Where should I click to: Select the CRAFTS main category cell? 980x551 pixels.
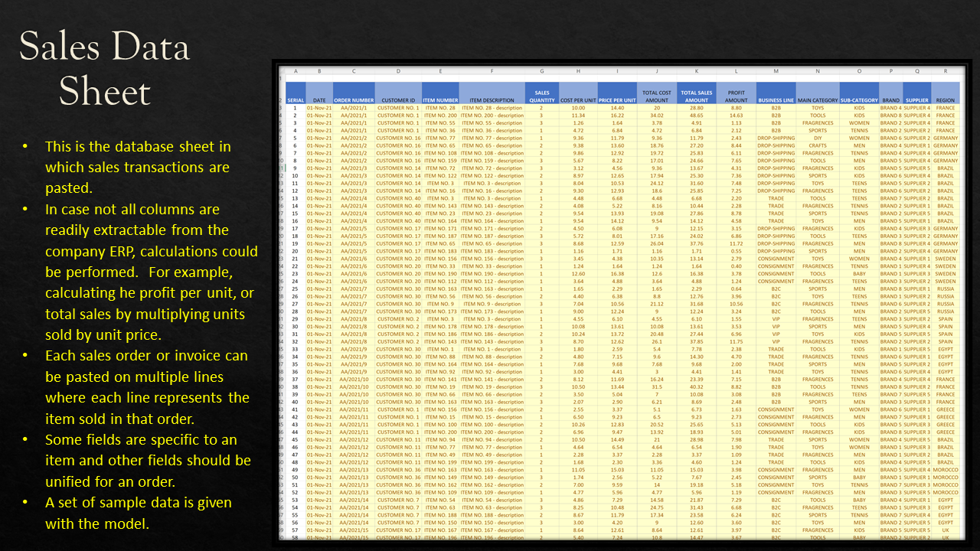818,145
